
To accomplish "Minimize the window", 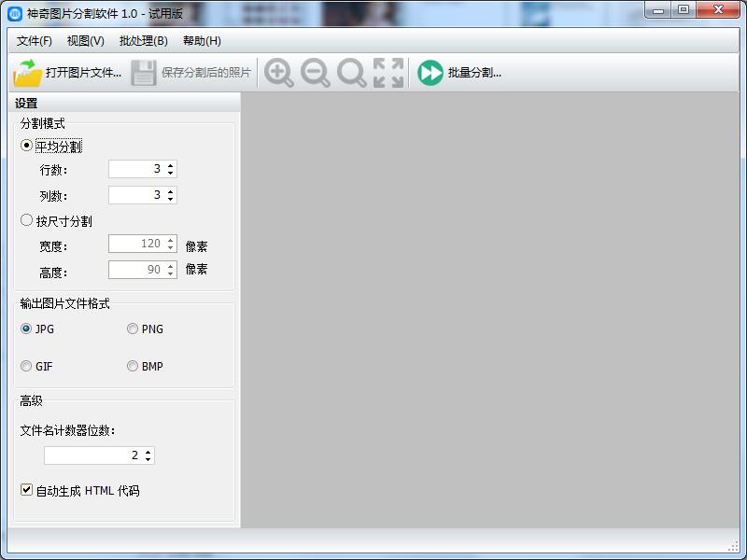I will tap(658, 10).
